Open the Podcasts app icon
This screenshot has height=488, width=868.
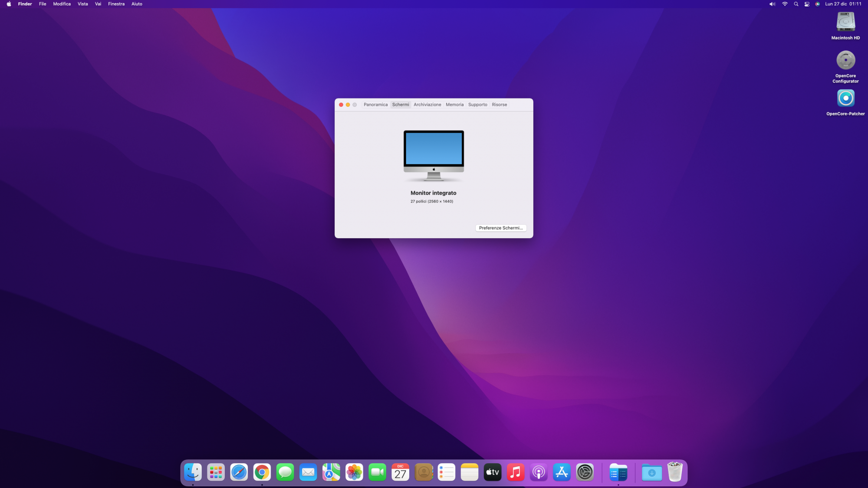[539, 472]
